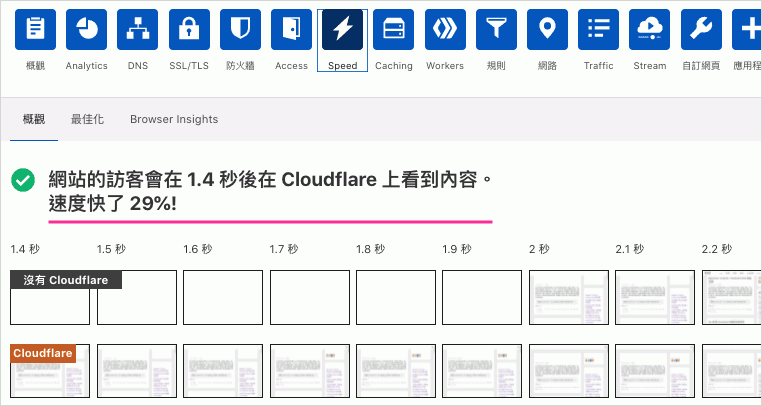Open the 自訂網頁 wrench icon

click(701, 29)
